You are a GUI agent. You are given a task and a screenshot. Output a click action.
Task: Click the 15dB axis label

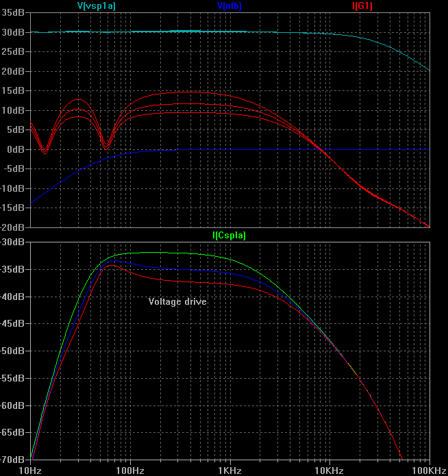click(x=13, y=91)
